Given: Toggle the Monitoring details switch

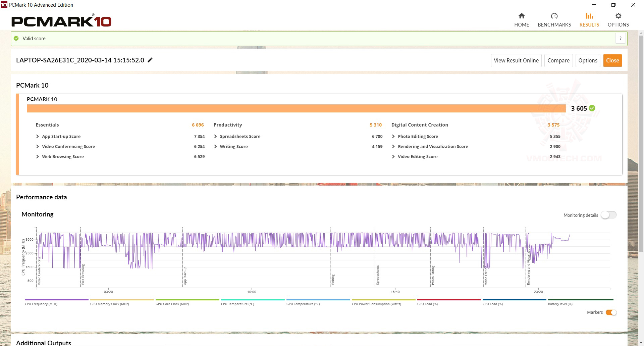Looking at the screenshot, I should tap(608, 215).
